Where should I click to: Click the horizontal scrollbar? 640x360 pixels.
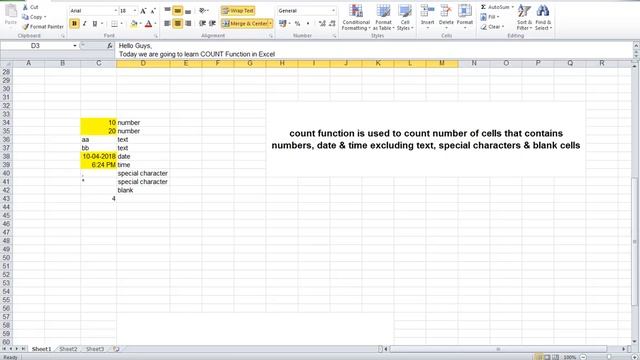498,349
